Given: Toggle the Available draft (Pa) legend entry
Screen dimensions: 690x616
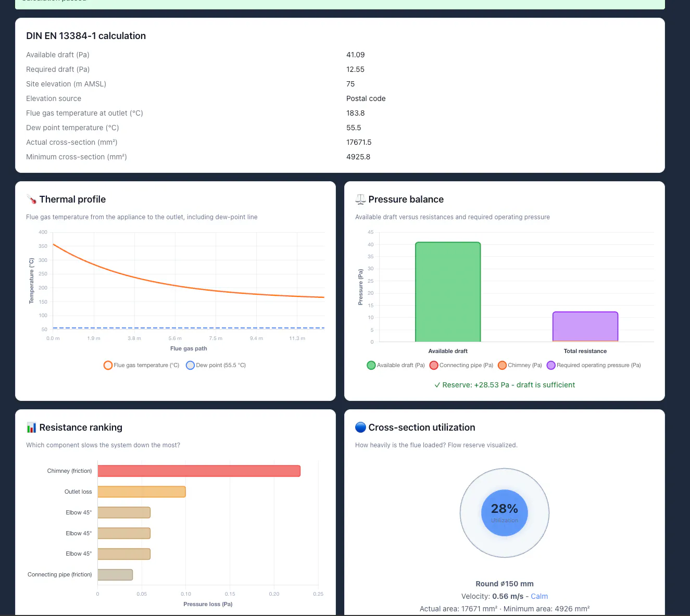Looking at the screenshot, I should (396, 365).
